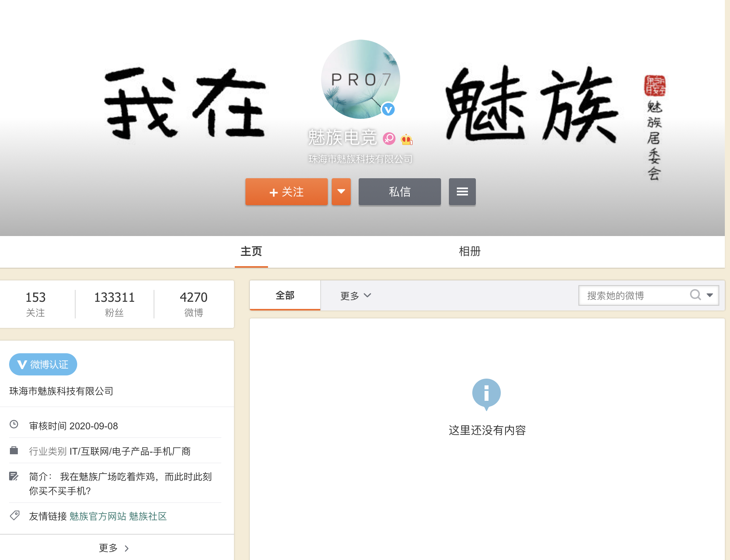Expand the 更多 filter dropdown
Image resolution: width=730 pixels, height=560 pixels.
click(x=355, y=295)
